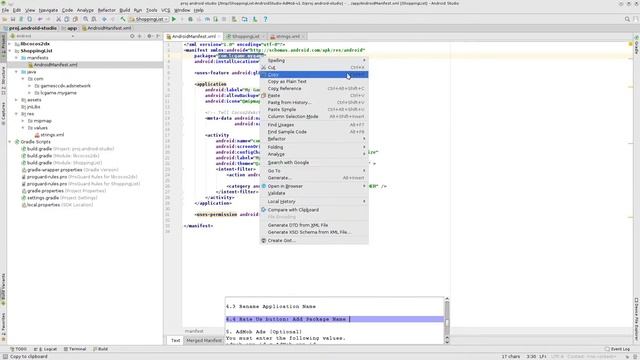Choose Copy in the context menu
This screenshot has height=360, width=640.
click(x=314, y=75)
